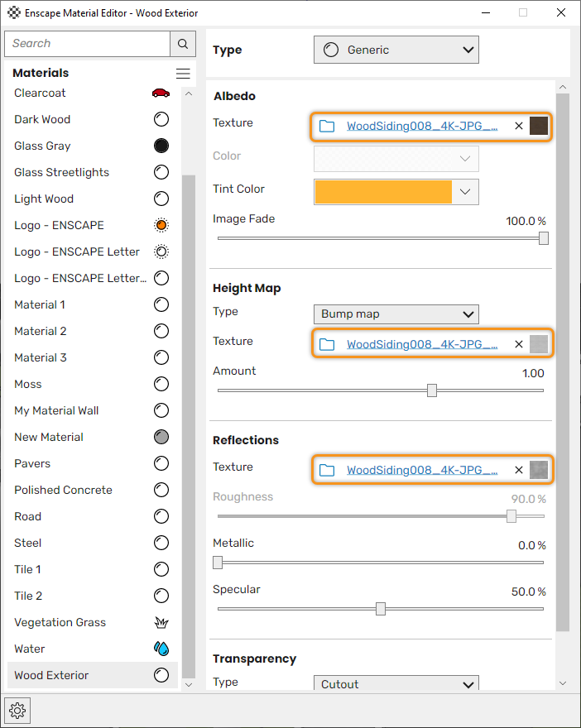Open the Height Map Type Bump map dropdown
This screenshot has width=581, height=728.
click(396, 314)
